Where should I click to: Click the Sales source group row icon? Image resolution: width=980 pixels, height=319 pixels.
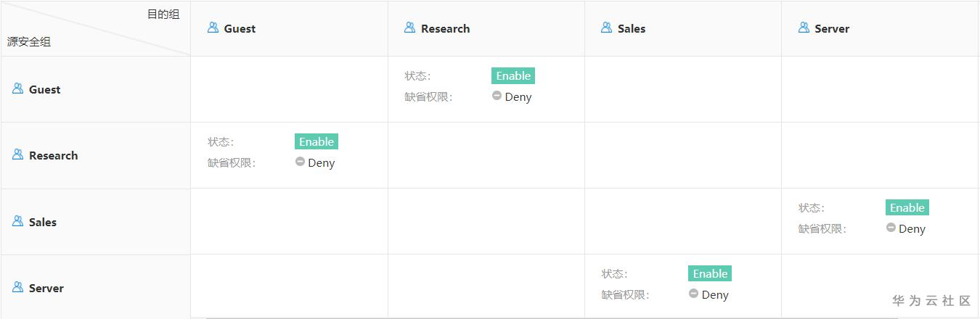pos(17,221)
